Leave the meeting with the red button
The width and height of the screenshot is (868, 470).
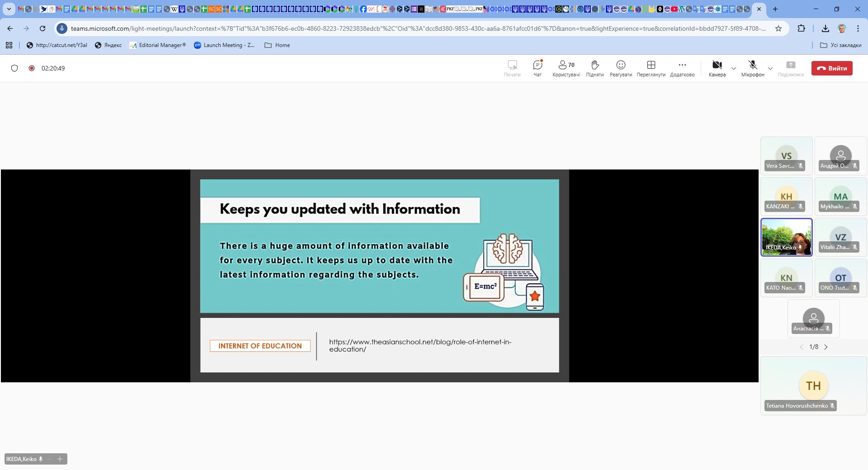831,68
